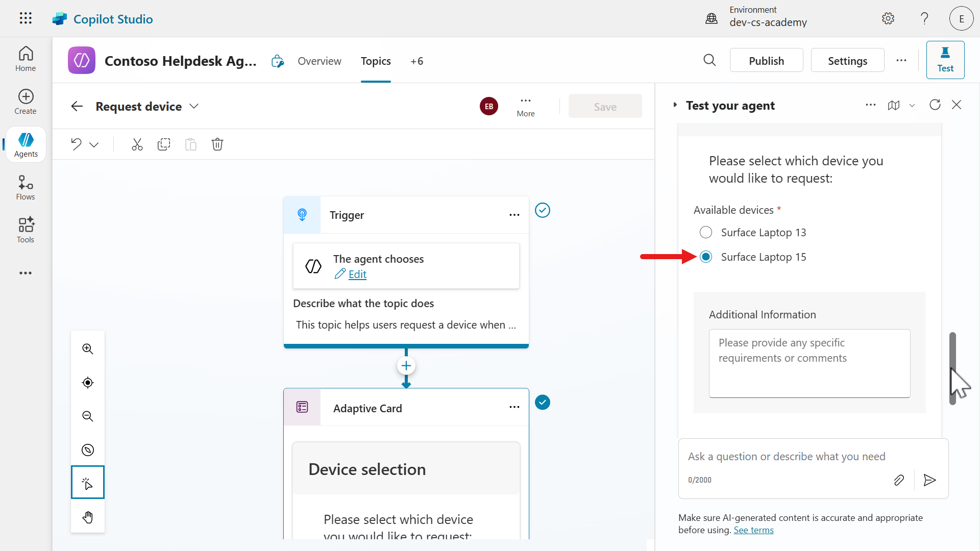Viewport: 980px width, 551px height.
Task: Click the delete trash can icon
Action: click(x=217, y=144)
